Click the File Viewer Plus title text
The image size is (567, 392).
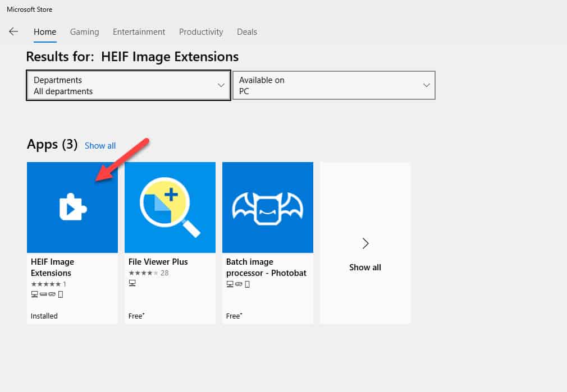coord(158,261)
